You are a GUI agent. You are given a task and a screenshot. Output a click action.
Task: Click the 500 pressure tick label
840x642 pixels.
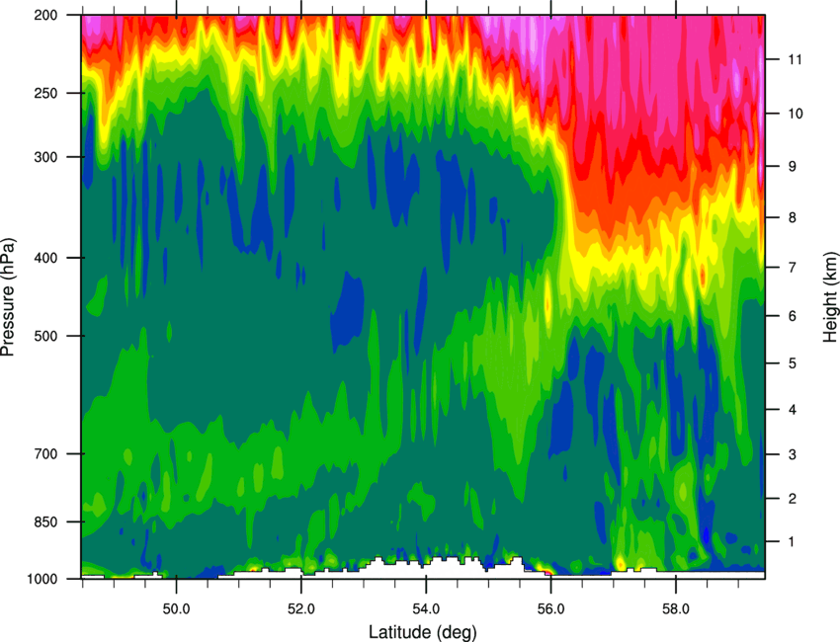pos(45,336)
